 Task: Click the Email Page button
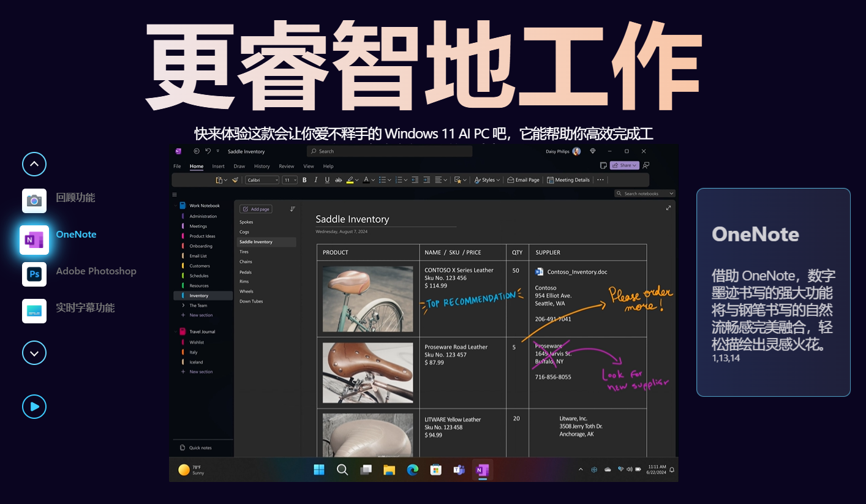(524, 180)
